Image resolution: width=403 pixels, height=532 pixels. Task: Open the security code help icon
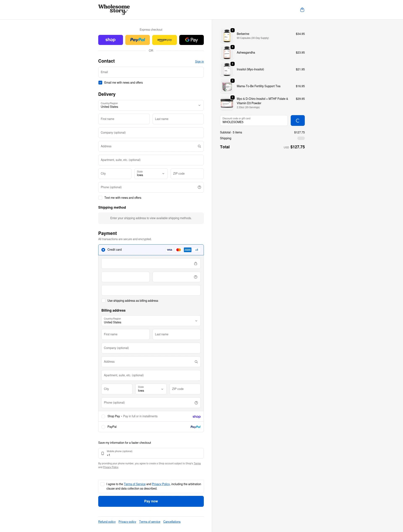pos(195,277)
